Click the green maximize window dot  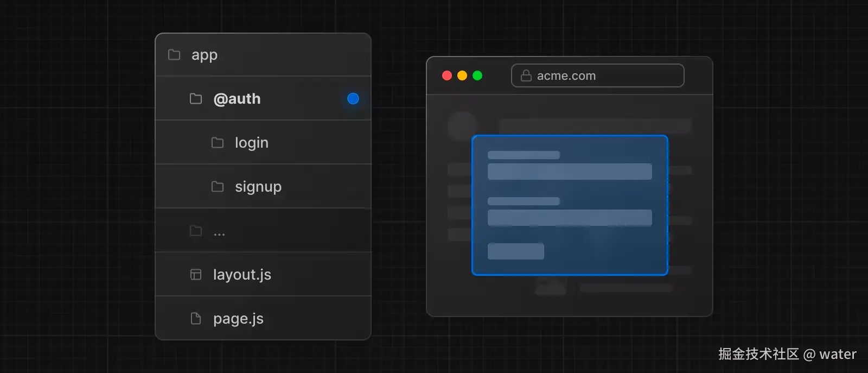coord(477,75)
